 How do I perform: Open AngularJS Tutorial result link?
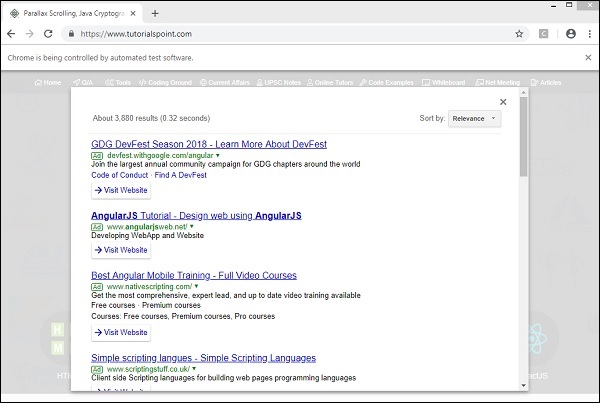click(x=196, y=215)
